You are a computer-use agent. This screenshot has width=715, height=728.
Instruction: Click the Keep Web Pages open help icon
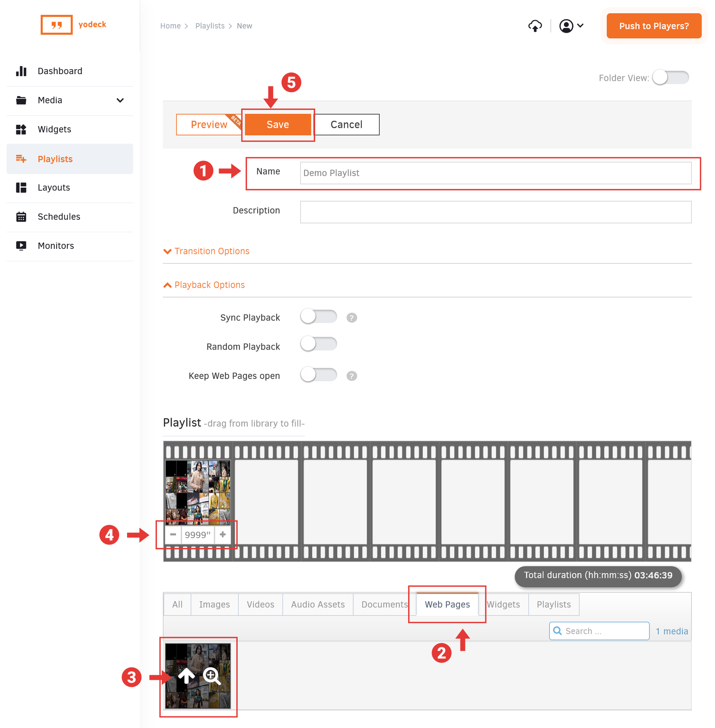coord(351,376)
